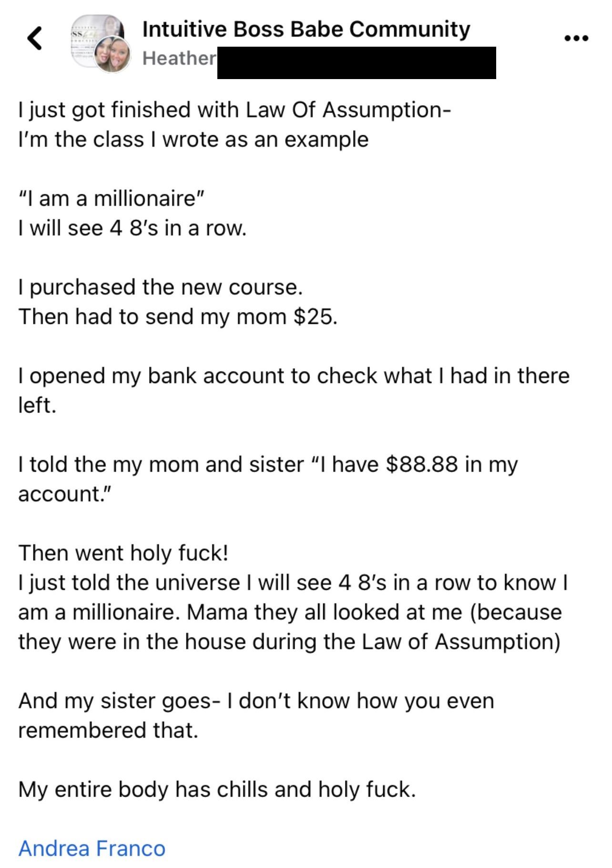This screenshot has height=868, width=612.
Task: Open the three-dot more options menu
Action: 576,38
